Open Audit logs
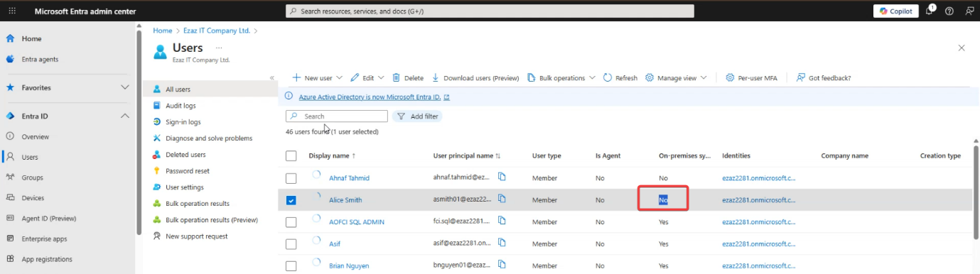 pos(181,106)
